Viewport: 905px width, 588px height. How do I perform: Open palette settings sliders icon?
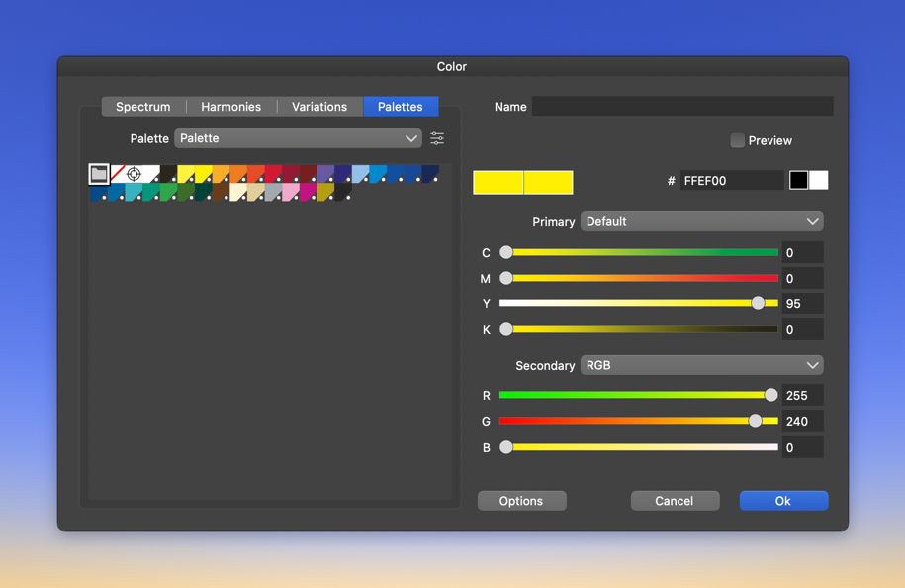437,138
